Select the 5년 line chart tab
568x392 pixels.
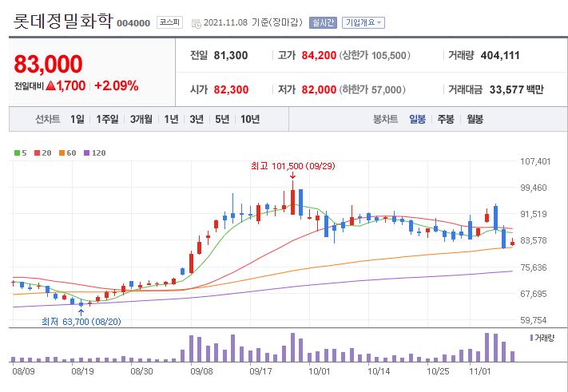[x=222, y=119]
